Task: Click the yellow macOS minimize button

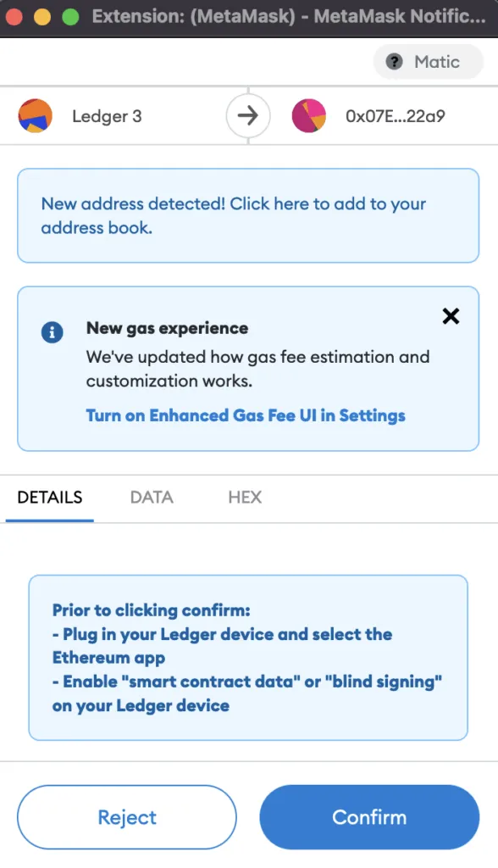Action: coord(42,17)
